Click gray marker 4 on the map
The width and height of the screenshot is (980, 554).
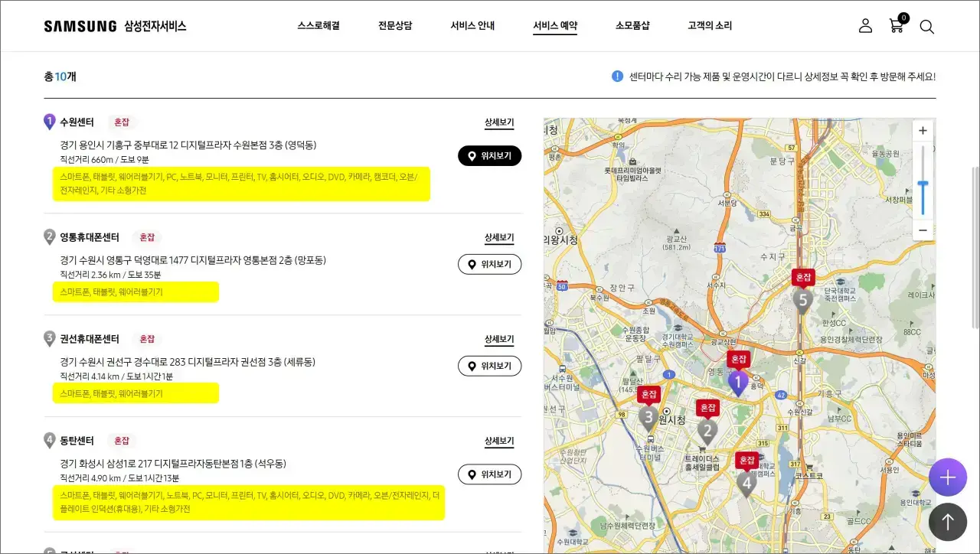pos(746,484)
